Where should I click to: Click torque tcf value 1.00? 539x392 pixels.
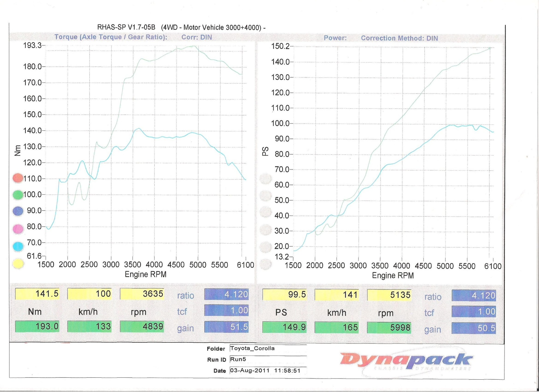226,311
